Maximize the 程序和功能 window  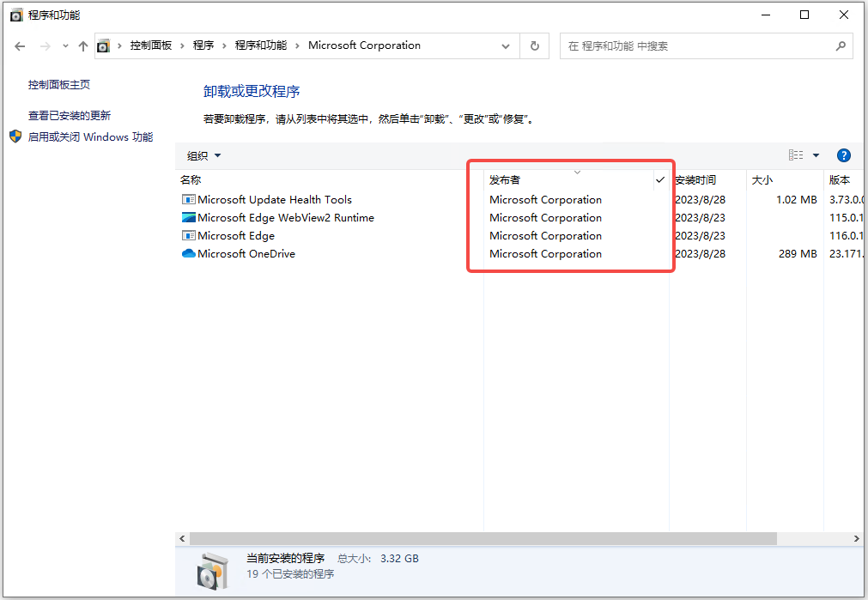[804, 15]
